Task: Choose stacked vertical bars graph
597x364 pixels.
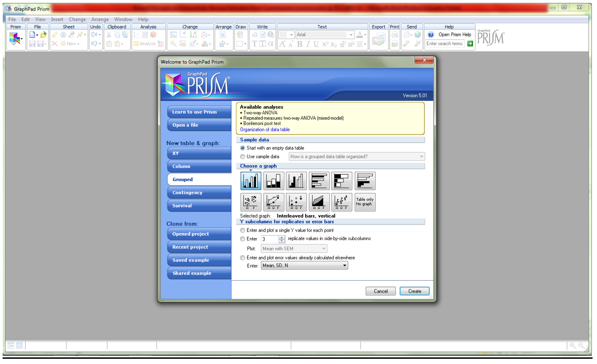Action: click(x=274, y=181)
